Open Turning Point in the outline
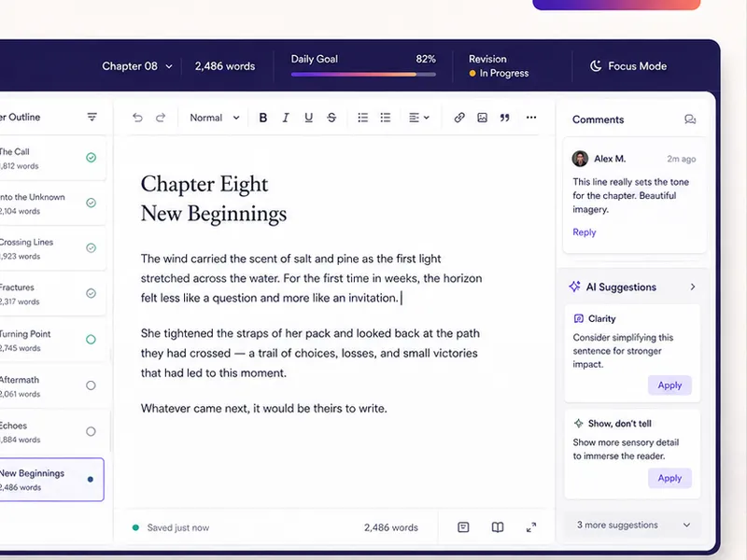This screenshot has width=747, height=560. [x=51, y=341]
